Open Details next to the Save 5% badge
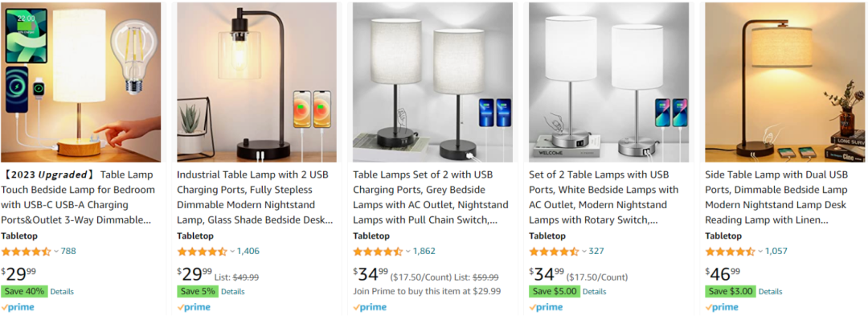Viewport: 868px width, 316px height. click(232, 292)
